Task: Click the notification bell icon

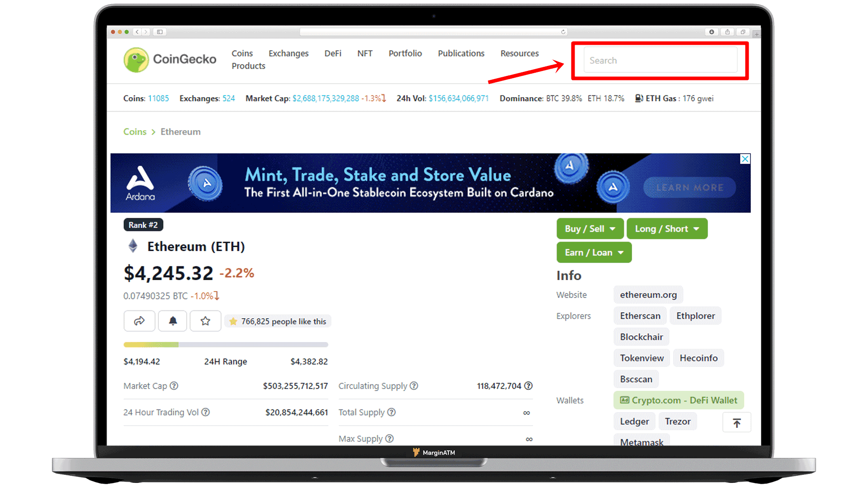Action: click(x=172, y=321)
